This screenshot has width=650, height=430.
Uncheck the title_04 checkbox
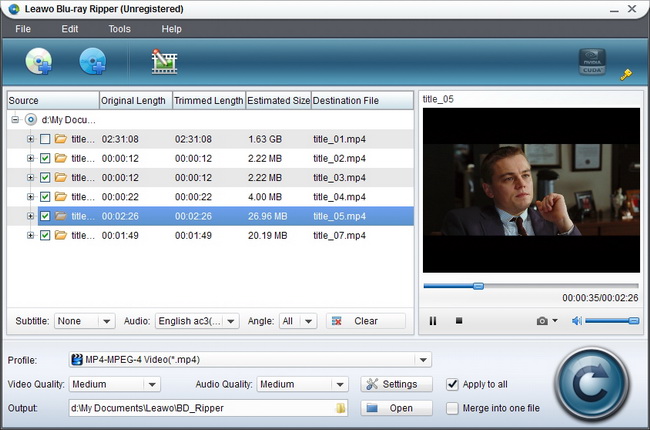click(45, 197)
